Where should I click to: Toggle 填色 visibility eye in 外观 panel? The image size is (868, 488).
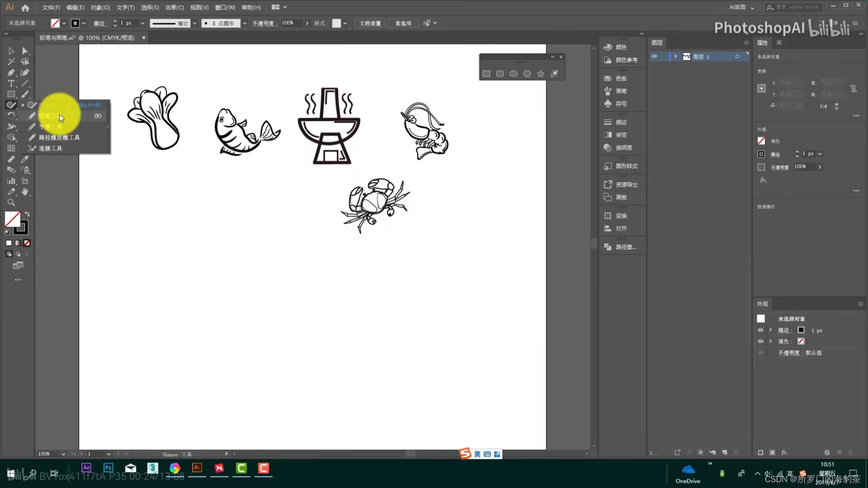[760, 342]
